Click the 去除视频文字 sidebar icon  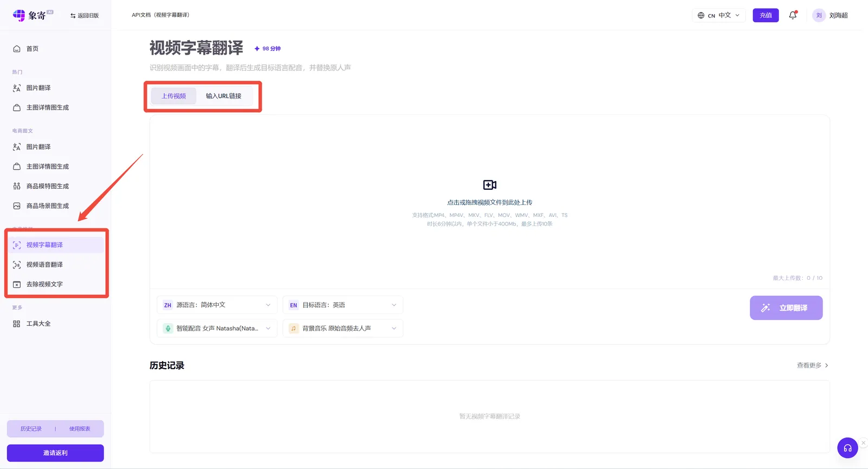17,284
